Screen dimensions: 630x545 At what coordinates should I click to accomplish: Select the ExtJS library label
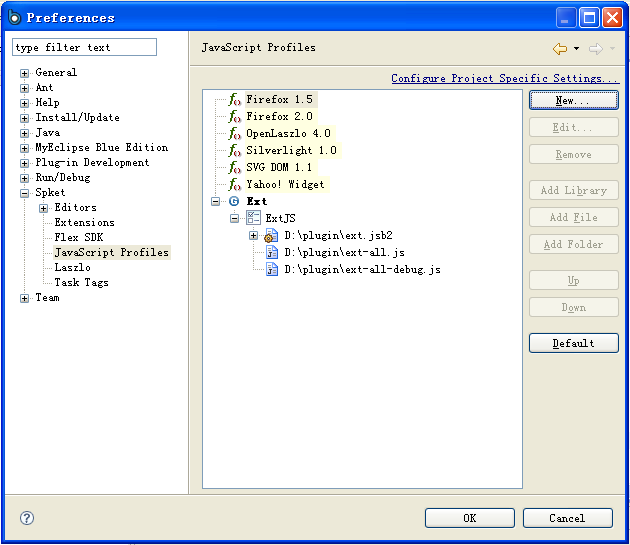pos(280,218)
